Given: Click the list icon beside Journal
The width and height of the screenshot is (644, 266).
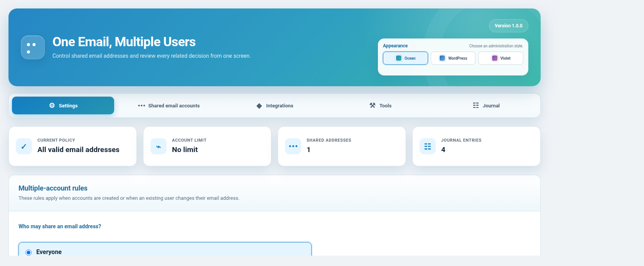Looking at the screenshot, I should click(x=476, y=105).
